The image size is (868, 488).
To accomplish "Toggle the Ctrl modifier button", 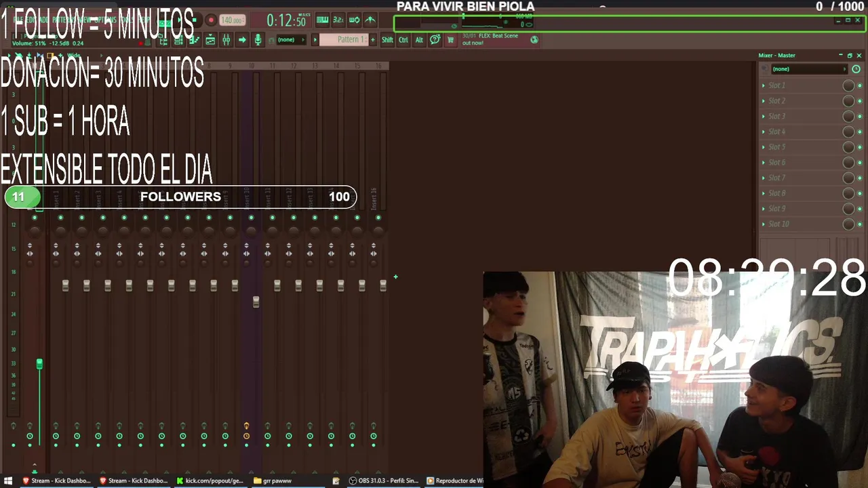I will pyautogui.click(x=403, y=40).
